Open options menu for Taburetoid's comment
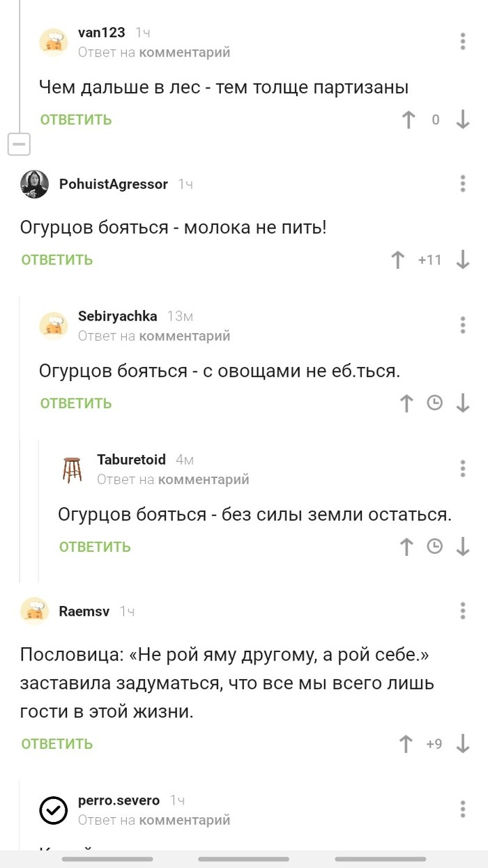The height and width of the screenshot is (868, 488). click(463, 468)
